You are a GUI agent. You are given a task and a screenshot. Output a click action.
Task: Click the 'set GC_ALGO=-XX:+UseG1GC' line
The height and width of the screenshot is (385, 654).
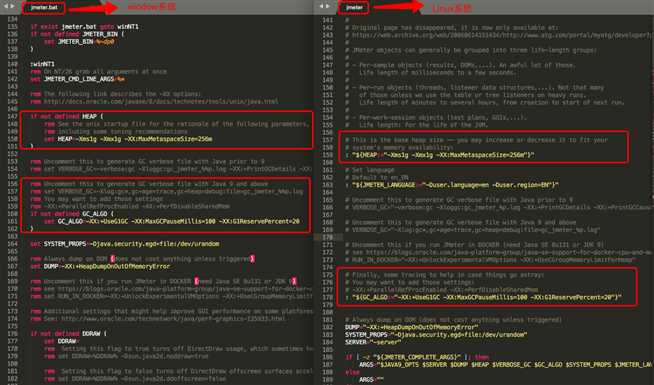171,221
